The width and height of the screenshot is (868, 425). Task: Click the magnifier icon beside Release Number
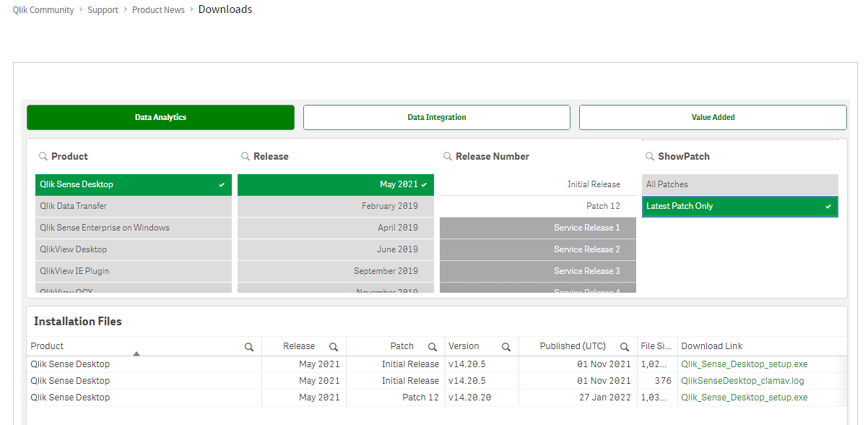click(x=446, y=156)
